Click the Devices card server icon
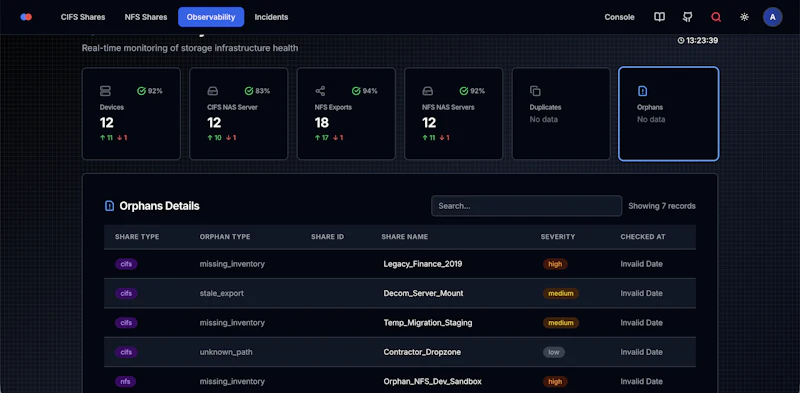 pyautogui.click(x=105, y=91)
